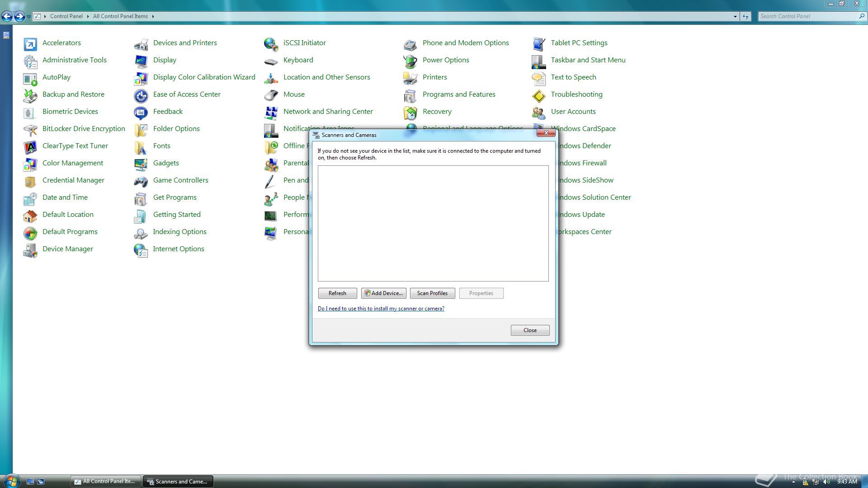The height and width of the screenshot is (488, 868).
Task: Open Administrative Tools icon
Action: tap(30, 61)
